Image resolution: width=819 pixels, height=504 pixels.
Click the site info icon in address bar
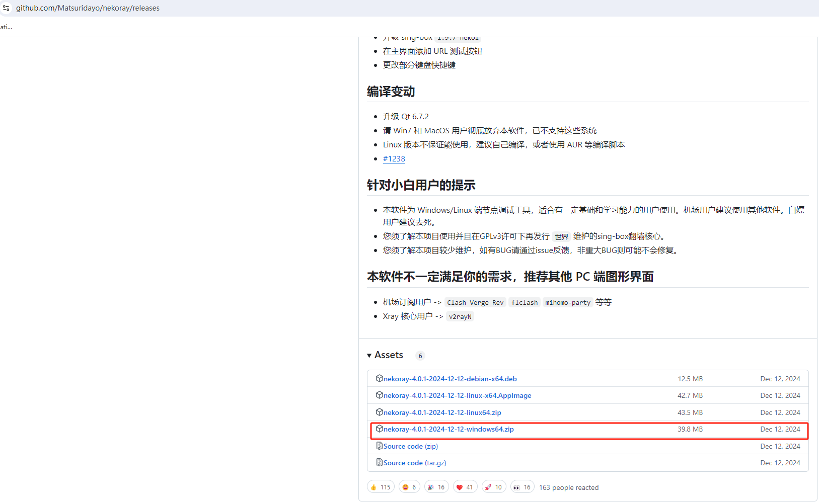point(6,8)
